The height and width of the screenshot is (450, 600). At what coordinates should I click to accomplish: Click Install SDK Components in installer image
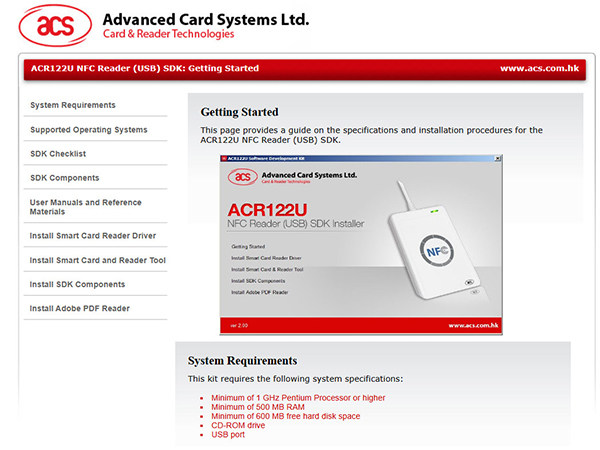coord(258,281)
